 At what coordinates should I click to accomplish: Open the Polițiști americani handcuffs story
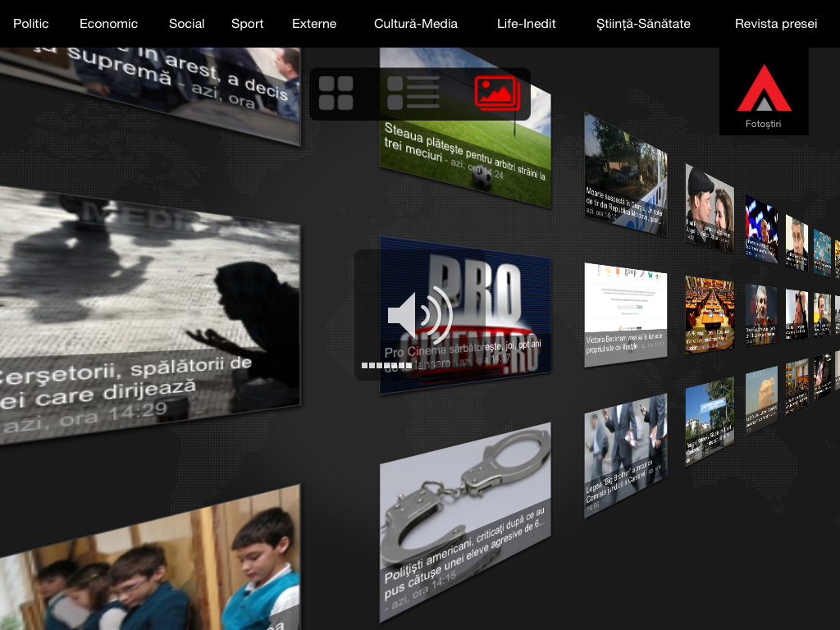pyautogui.click(x=465, y=523)
